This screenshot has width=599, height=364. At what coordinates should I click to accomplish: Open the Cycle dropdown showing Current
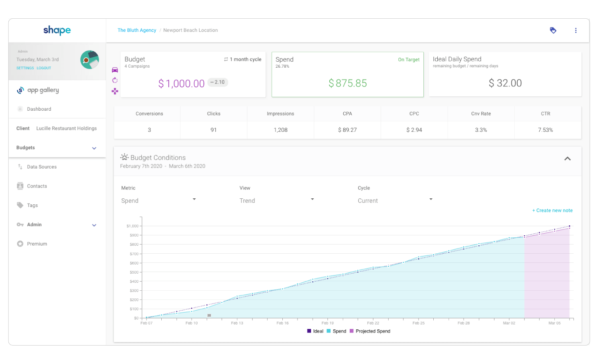pyautogui.click(x=395, y=200)
